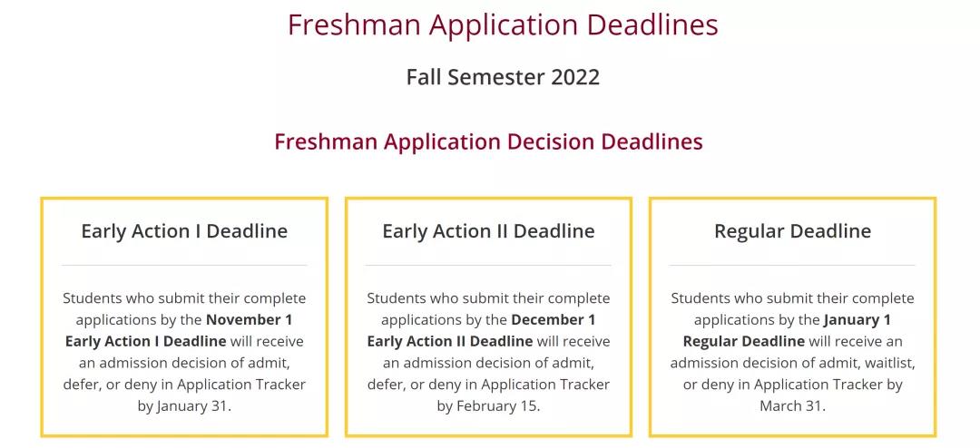This screenshot has width=980, height=448.
Task: Click the Early Action I Deadline card heading
Action: (x=184, y=231)
